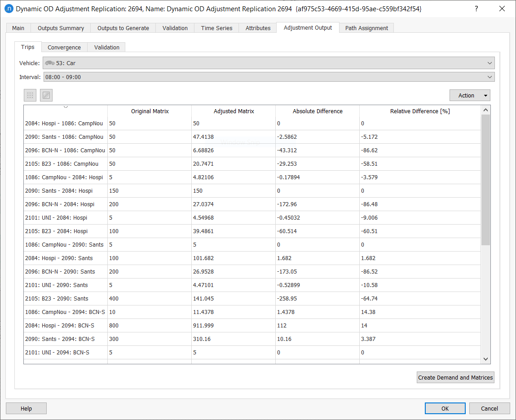Open the Vehicle dropdown list
This screenshot has width=516, height=420.
click(490, 63)
